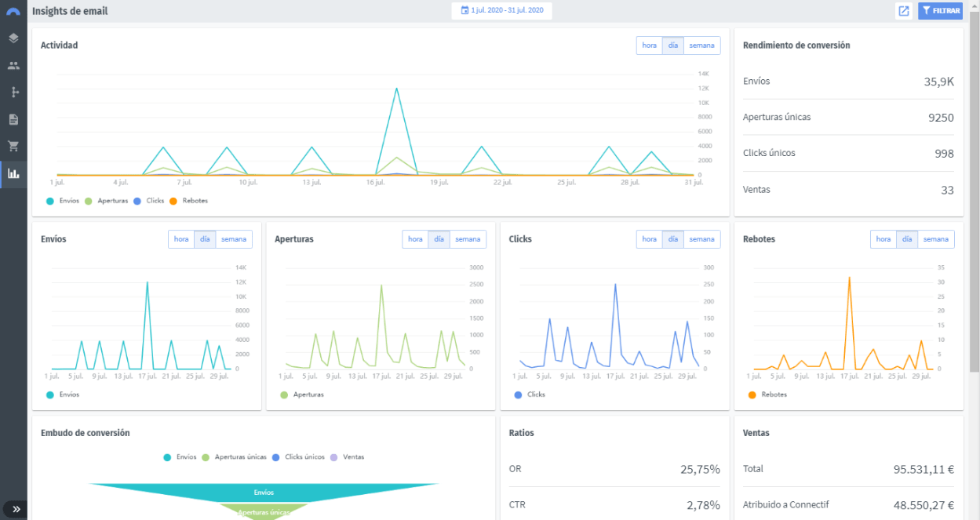Switch Clicks chart to hora
The height and width of the screenshot is (520, 980).
coord(650,239)
